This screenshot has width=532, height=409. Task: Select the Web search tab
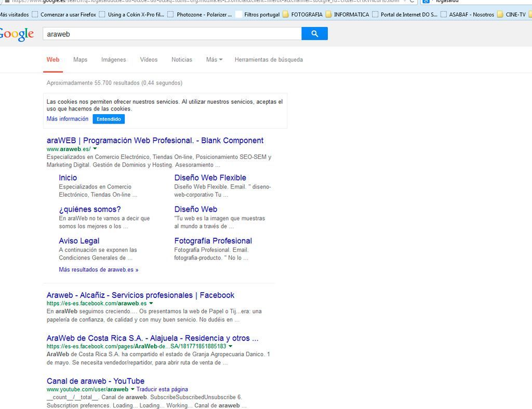tap(53, 60)
